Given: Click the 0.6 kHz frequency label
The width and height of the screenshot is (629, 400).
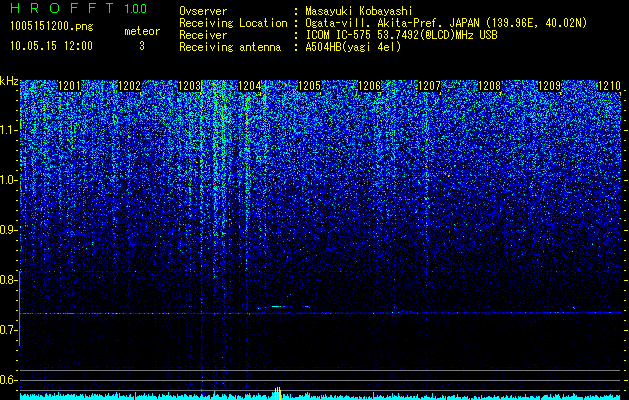Looking at the screenshot, I should click(8, 380).
